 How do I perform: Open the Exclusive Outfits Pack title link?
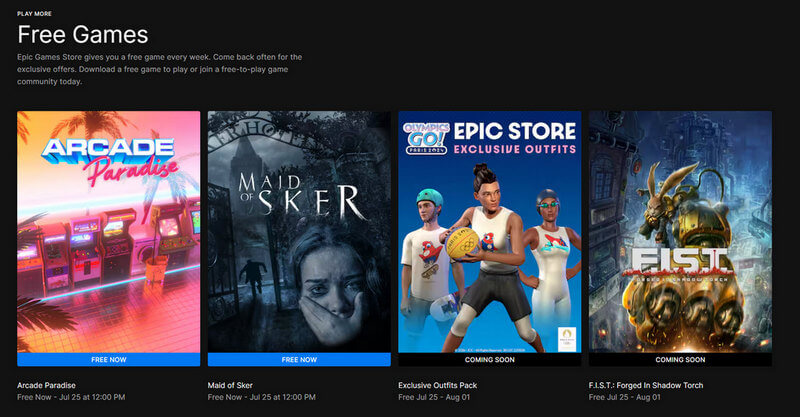[x=438, y=385]
